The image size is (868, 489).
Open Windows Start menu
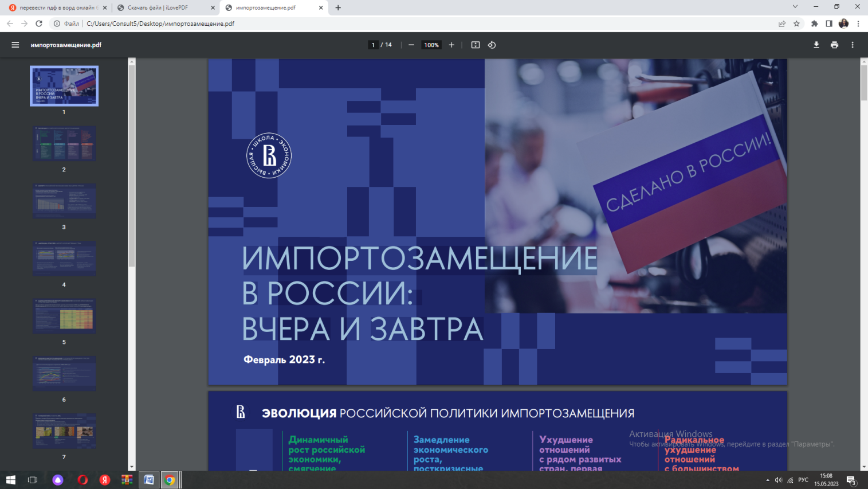pyautogui.click(x=10, y=480)
